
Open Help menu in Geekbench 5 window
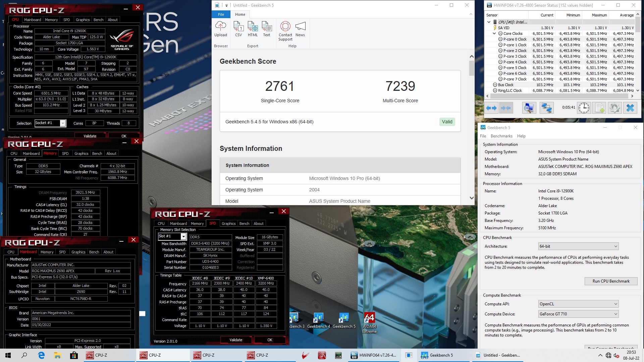(521, 136)
